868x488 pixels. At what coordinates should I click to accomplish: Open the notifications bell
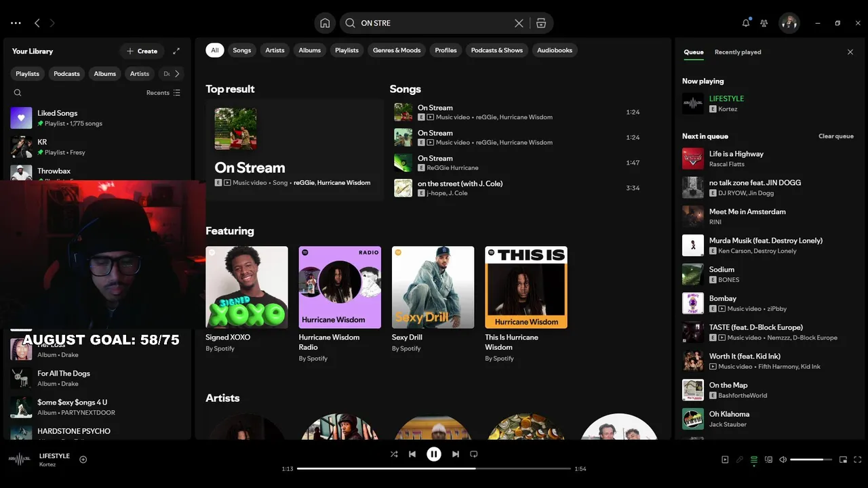(x=746, y=23)
